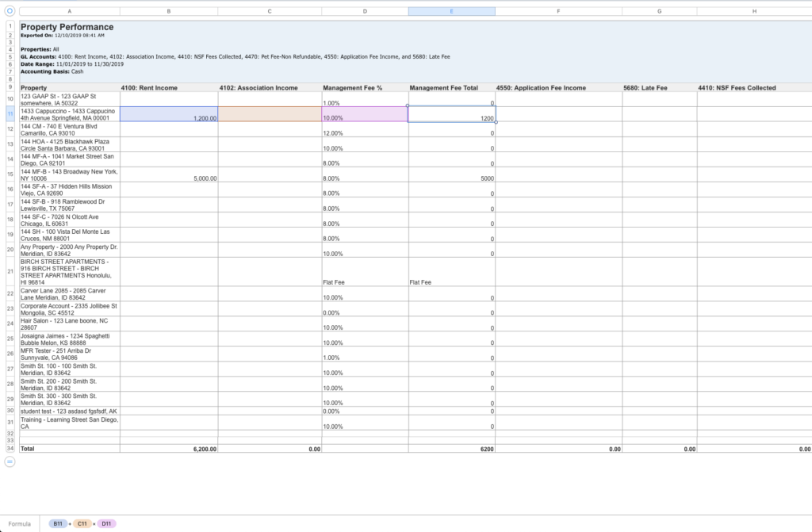The width and height of the screenshot is (812, 532).
Task: Click the GL Accounts description line
Action: [235, 56]
